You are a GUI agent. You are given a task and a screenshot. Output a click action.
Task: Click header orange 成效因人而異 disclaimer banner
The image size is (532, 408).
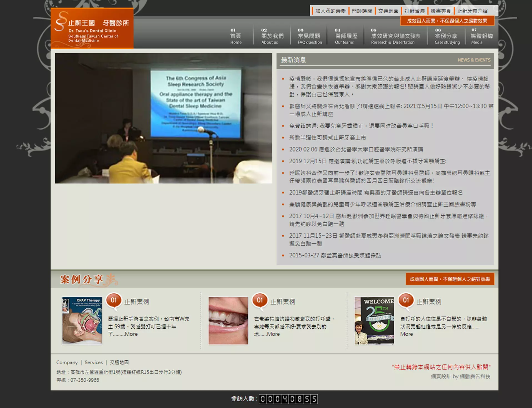coord(447,21)
